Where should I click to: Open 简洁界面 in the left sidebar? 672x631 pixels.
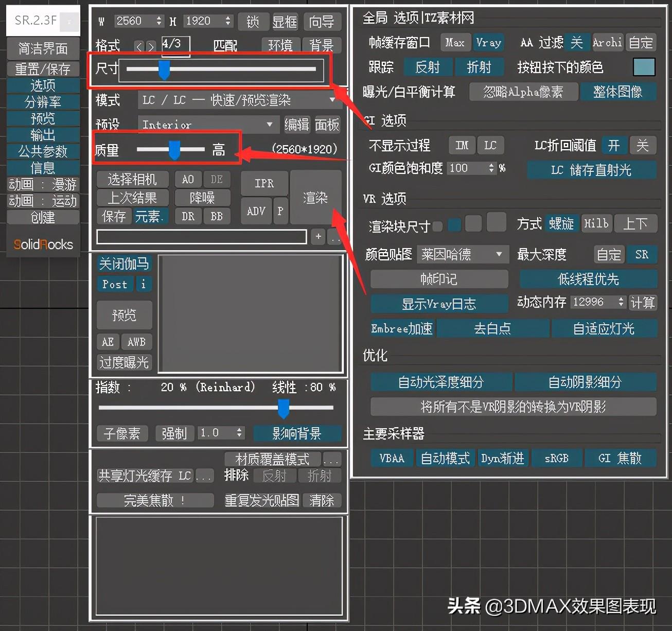coord(43,48)
